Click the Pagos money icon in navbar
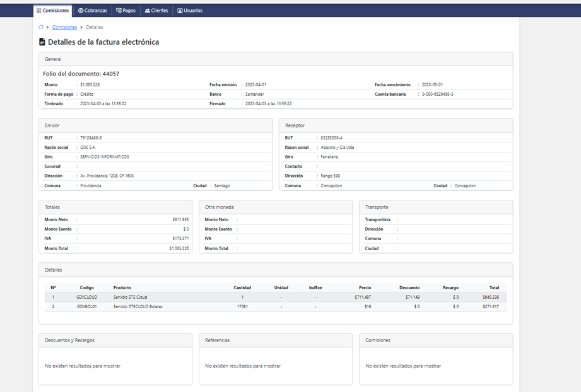This screenshot has width=581, height=392. click(119, 11)
